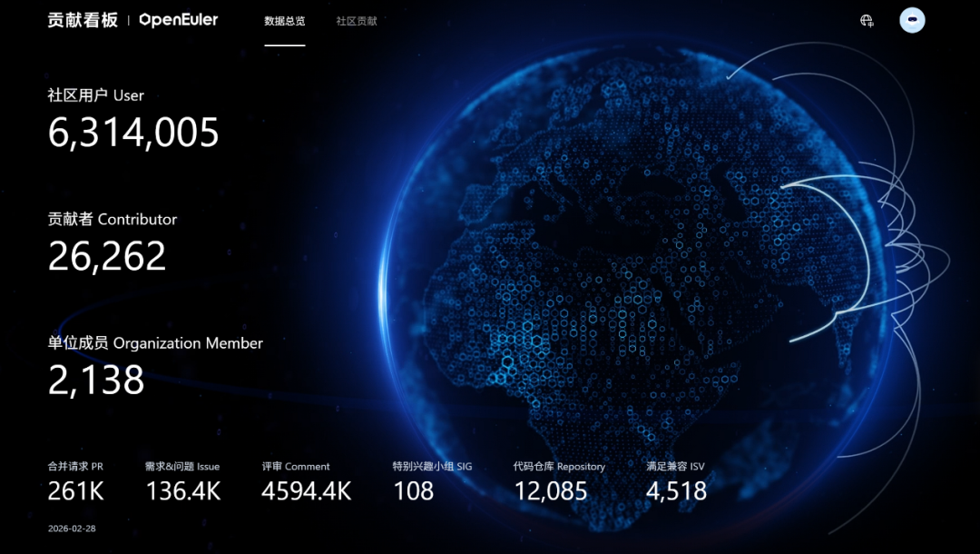Click the openEuler logo
This screenshot has height=554, width=980.
coord(178,20)
